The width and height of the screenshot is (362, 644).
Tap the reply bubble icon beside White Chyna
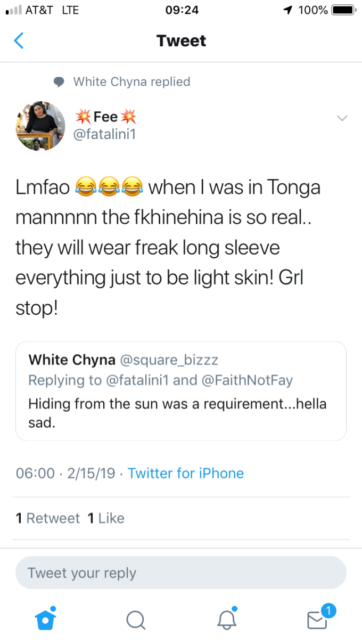(x=59, y=81)
